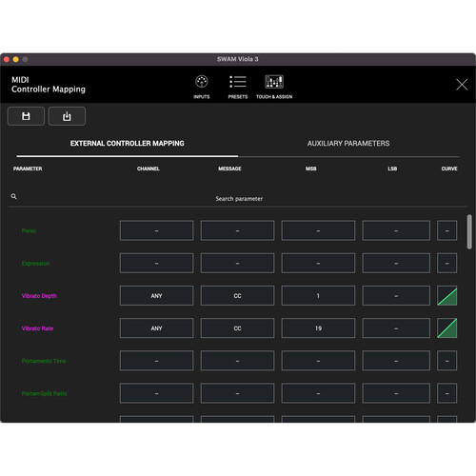Click the MSB box for PortamSplit Ratio
Viewport: 476px width, 476px height.
click(x=318, y=393)
